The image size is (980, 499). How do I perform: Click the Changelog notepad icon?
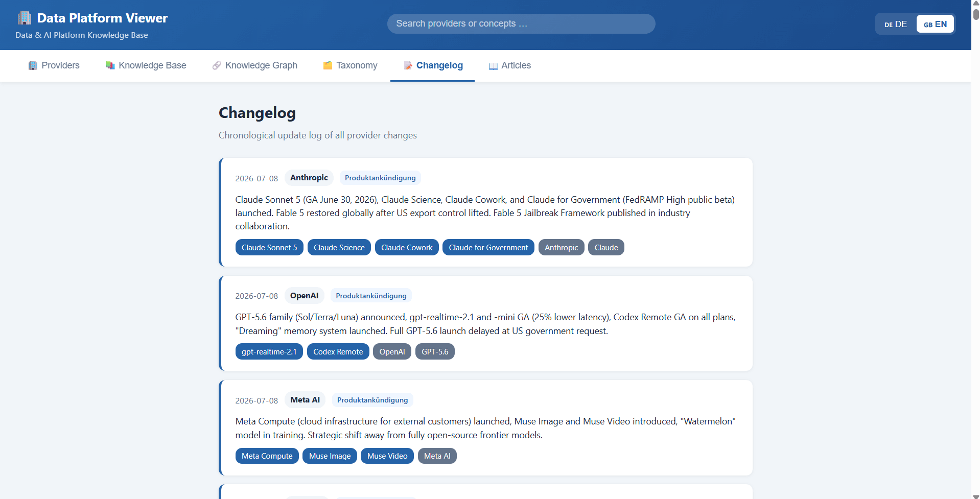pyautogui.click(x=408, y=65)
